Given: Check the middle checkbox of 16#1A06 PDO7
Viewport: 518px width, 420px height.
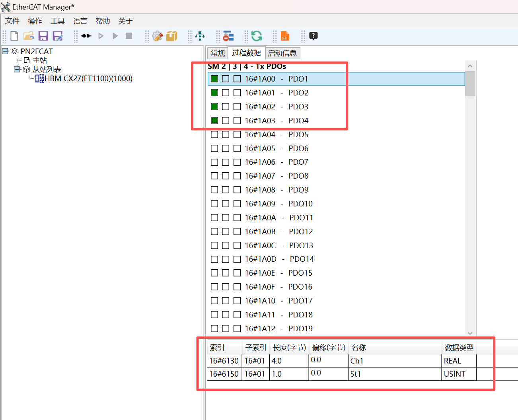Looking at the screenshot, I should coord(226,162).
